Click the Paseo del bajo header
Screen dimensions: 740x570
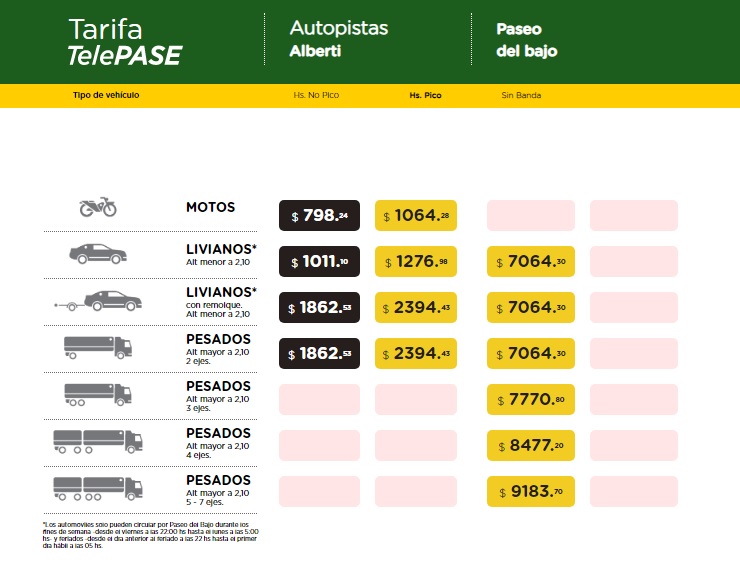pos(527,39)
